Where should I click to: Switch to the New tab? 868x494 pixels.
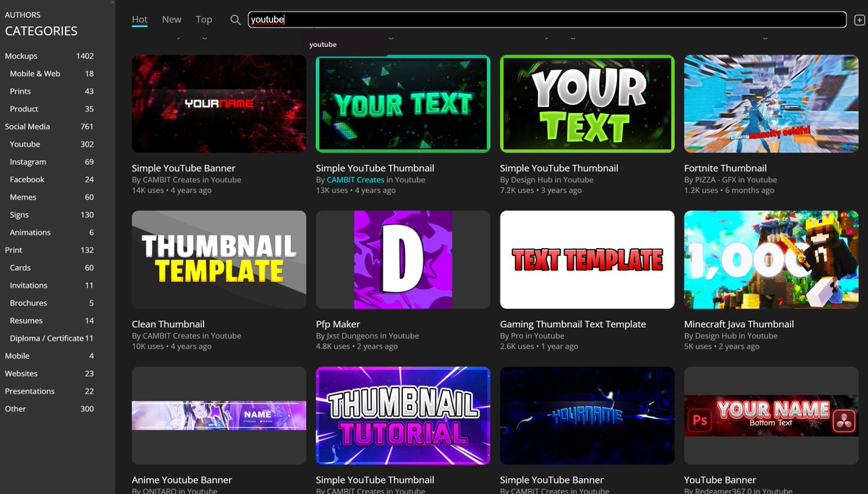pyautogui.click(x=171, y=20)
